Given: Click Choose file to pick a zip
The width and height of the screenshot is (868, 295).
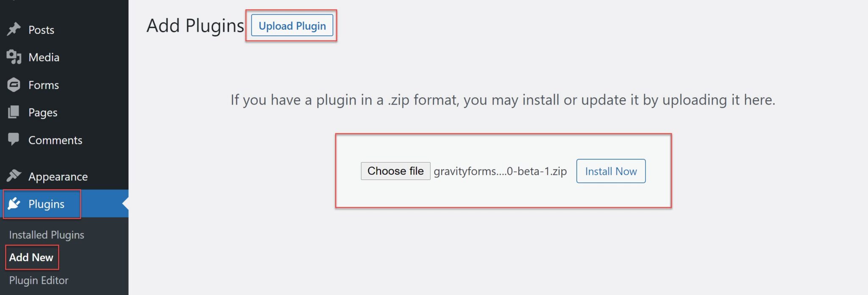Looking at the screenshot, I should [395, 171].
